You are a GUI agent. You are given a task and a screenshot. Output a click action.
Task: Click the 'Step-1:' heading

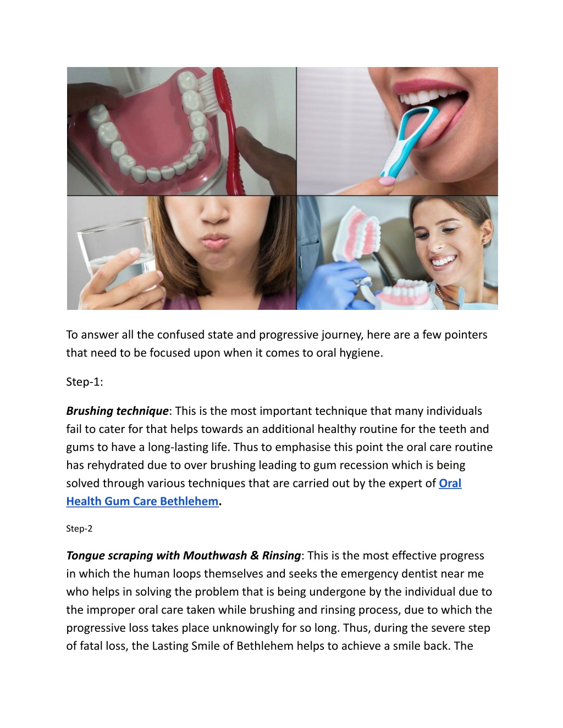click(x=85, y=382)
